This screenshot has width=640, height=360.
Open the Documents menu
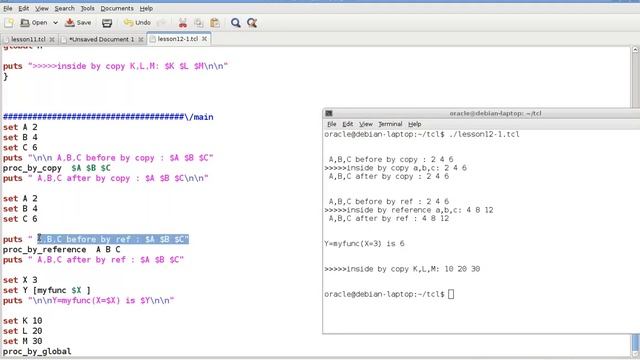117,8
